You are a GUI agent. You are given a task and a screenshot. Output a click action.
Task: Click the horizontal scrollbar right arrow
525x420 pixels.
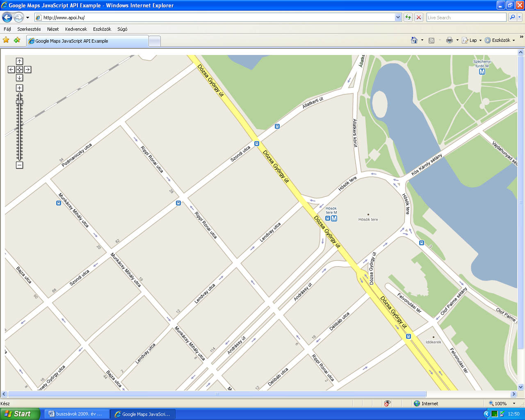(514, 394)
